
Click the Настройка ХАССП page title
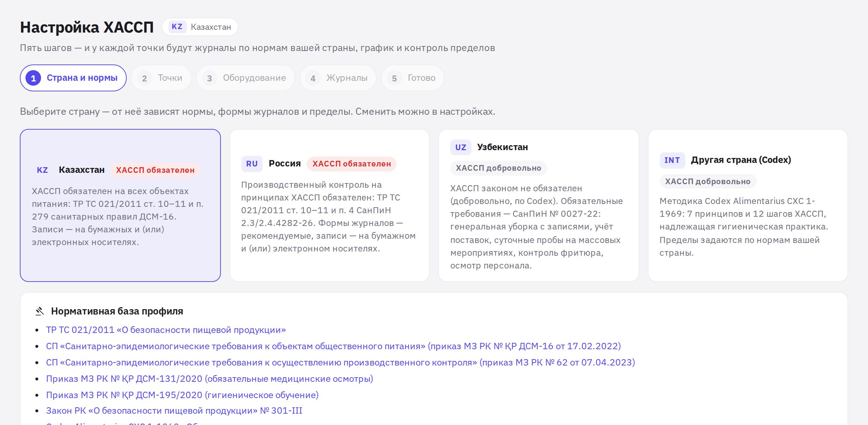click(87, 27)
